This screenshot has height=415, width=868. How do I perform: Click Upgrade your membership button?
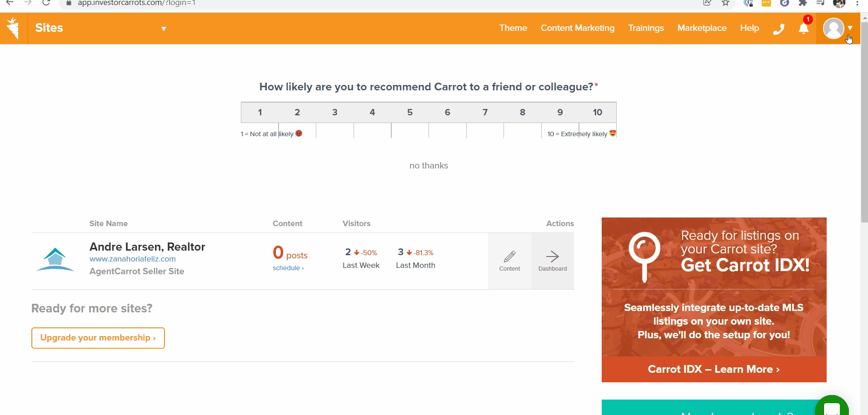click(x=98, y=338)
